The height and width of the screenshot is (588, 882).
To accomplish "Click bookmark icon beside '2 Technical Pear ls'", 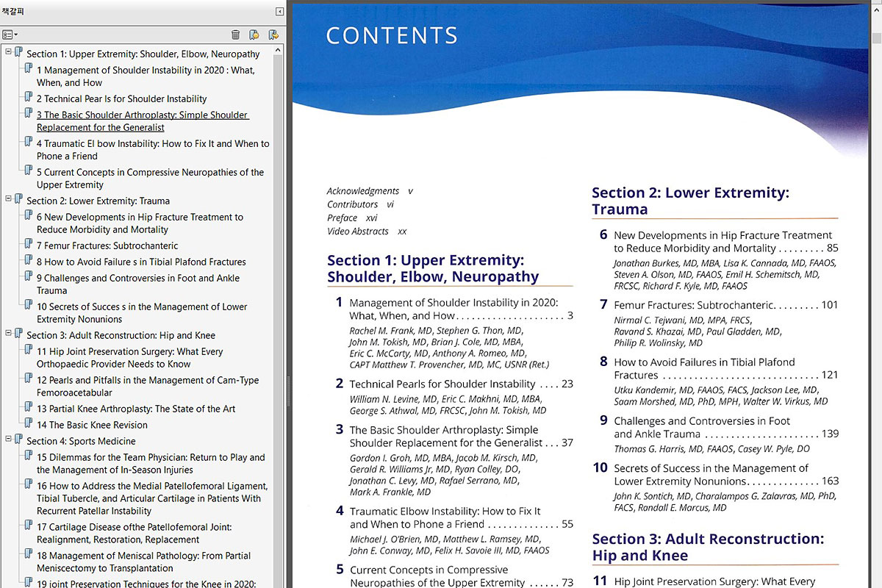I will pyautogui.click(x=29, y=97).
